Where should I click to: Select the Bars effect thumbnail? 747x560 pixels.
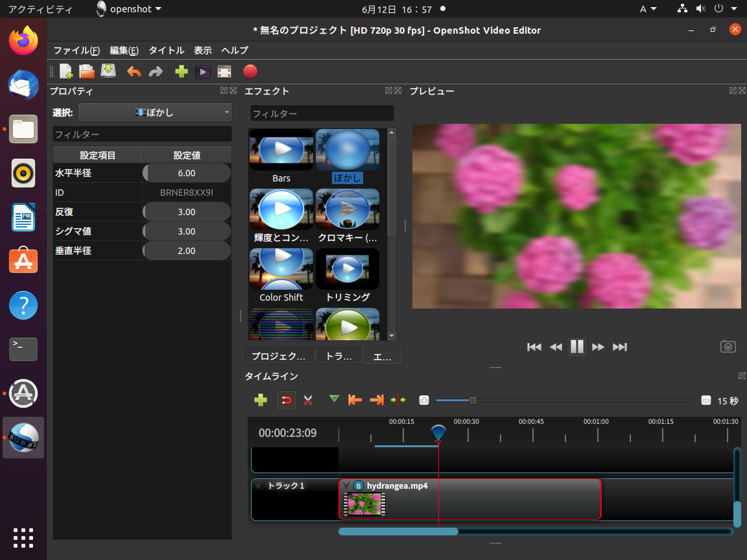281,150
